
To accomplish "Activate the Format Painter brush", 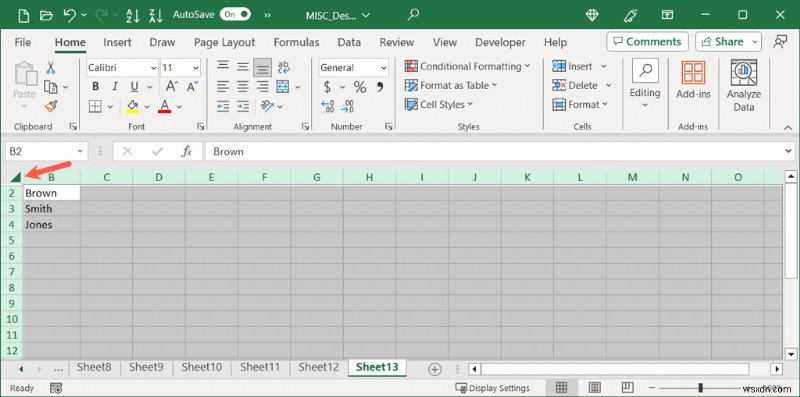I will click(51, 106).
